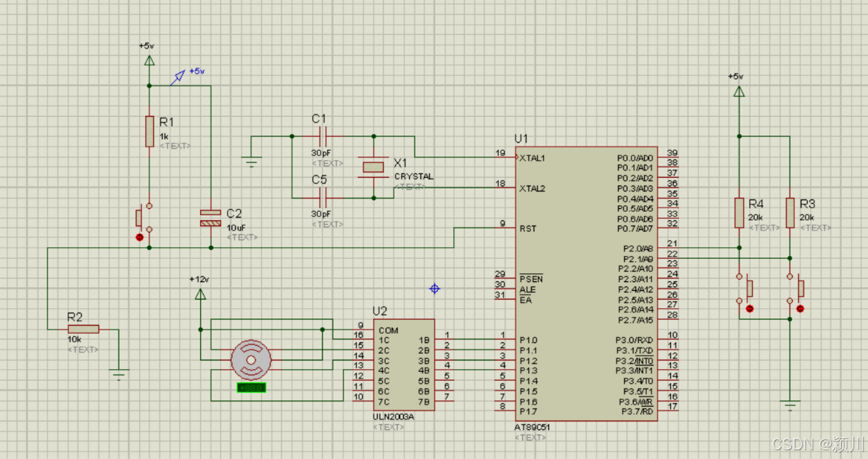Select capacitor C1 symbol
Viewport: 868px width, 459px height.
[x=323, y=136]
